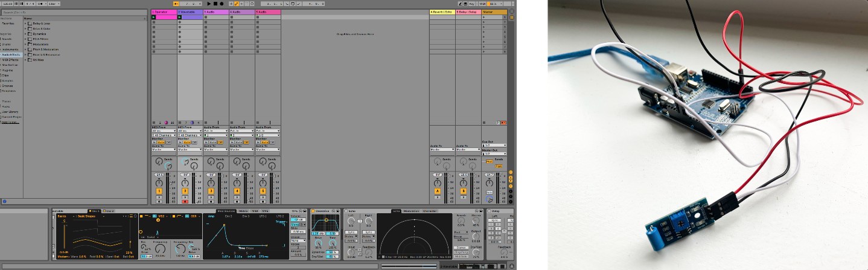Select MIDI Effects in the browser categories
The image size is (868, 270).
point(10,60)
